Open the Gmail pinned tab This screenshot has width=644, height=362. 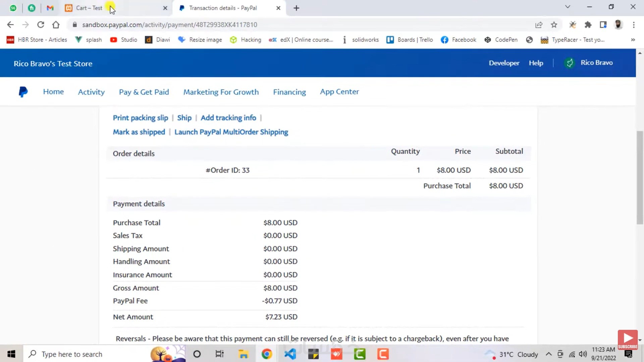coord(50,8)
